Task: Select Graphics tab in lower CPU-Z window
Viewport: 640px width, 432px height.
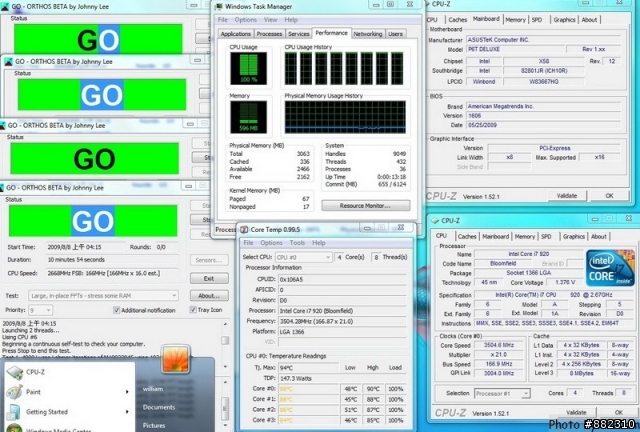Action: (574, 236)
